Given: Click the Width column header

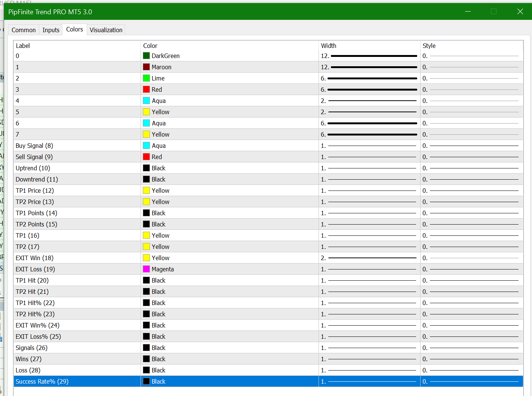Looking at the screenshot, I should [x=369, y=46].
